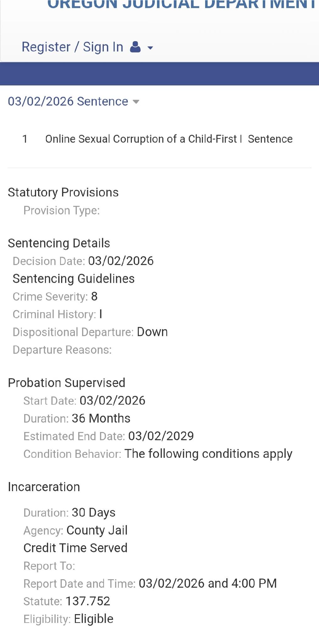Click the Dispositional Departure value Down
This screenshot has height=644, width=319.
pyautogui.click(x=152, y=332)
